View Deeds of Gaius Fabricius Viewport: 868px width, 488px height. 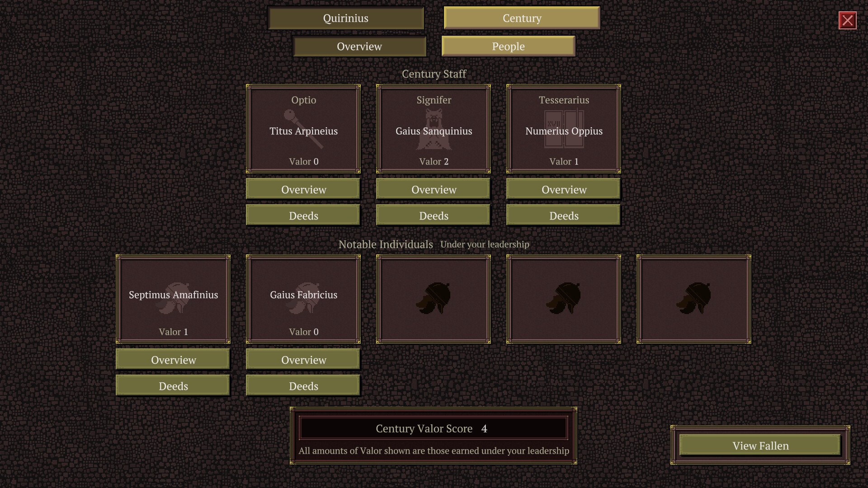[303, 386]
